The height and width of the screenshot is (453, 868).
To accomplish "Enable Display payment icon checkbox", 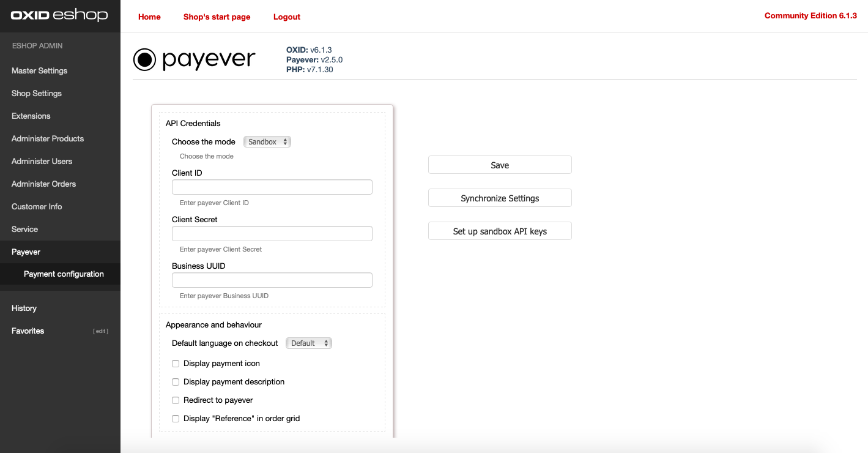I will point(176,364).
